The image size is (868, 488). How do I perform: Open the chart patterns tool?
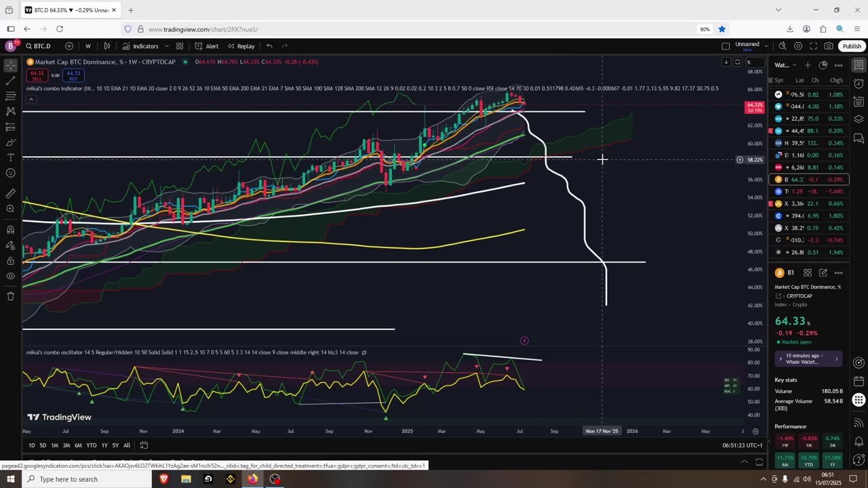11,111
